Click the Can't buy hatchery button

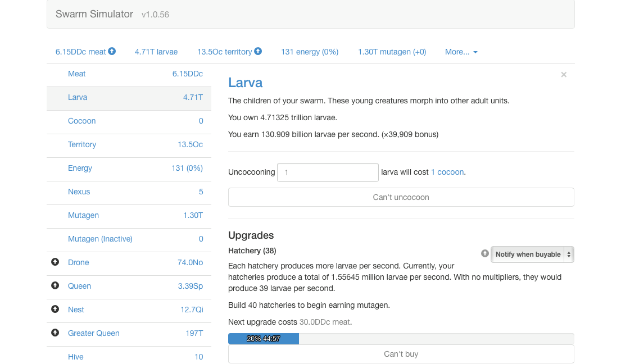pos(401,354)
